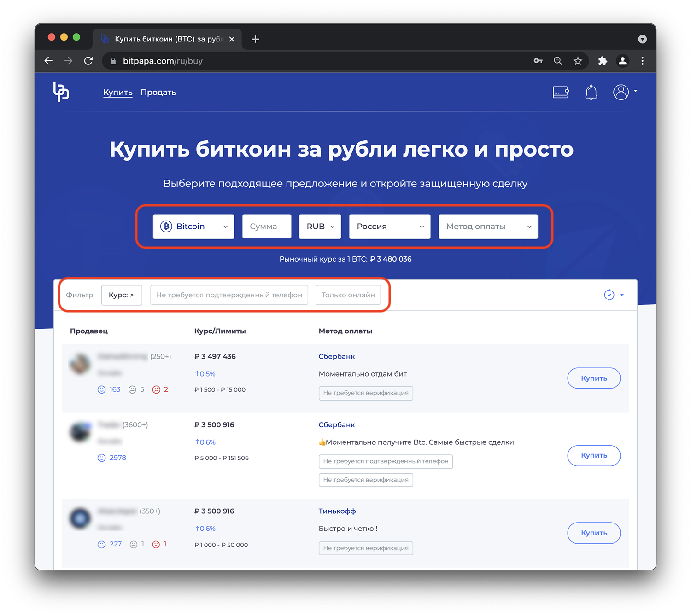Open the Россия country dropdown

(390, 227)
